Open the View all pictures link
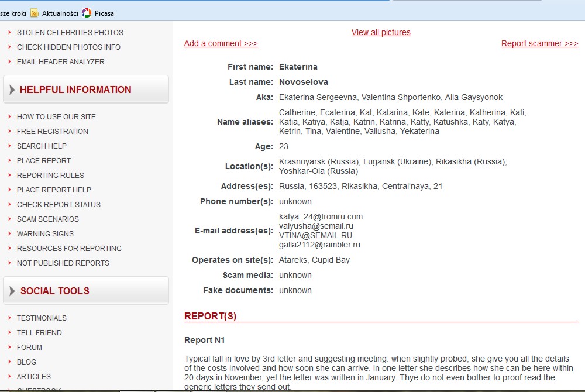The image size is (585, 392). (381, 32)
